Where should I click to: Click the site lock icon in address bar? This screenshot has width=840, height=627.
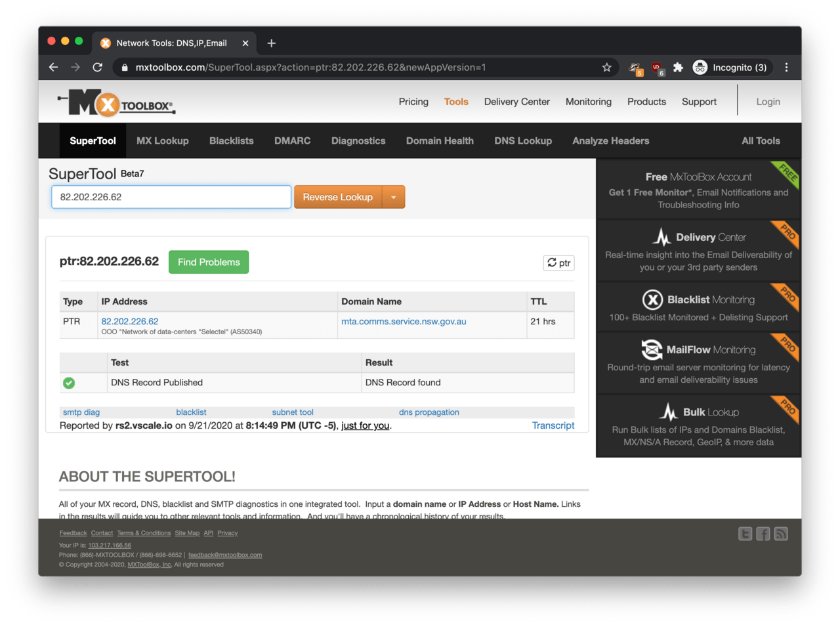pos(125,68)
